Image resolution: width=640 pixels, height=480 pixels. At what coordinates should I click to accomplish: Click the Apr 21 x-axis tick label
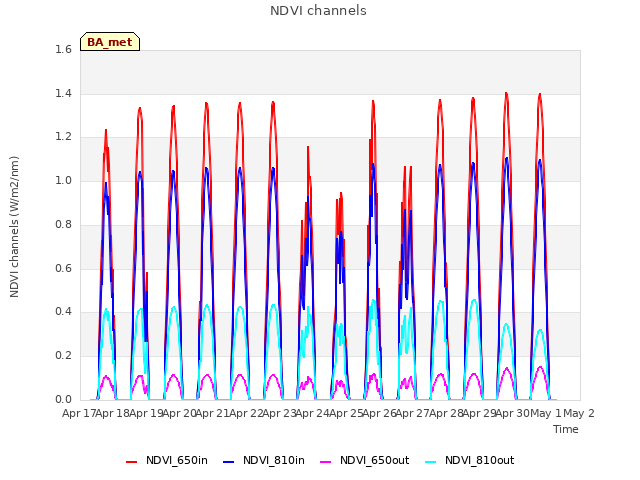tap(212, 413)
